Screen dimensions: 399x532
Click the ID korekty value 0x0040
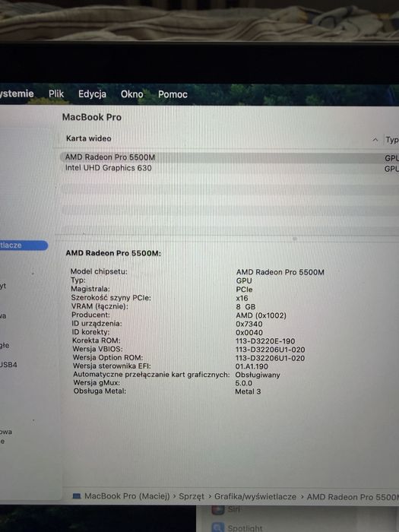point(249,333)
